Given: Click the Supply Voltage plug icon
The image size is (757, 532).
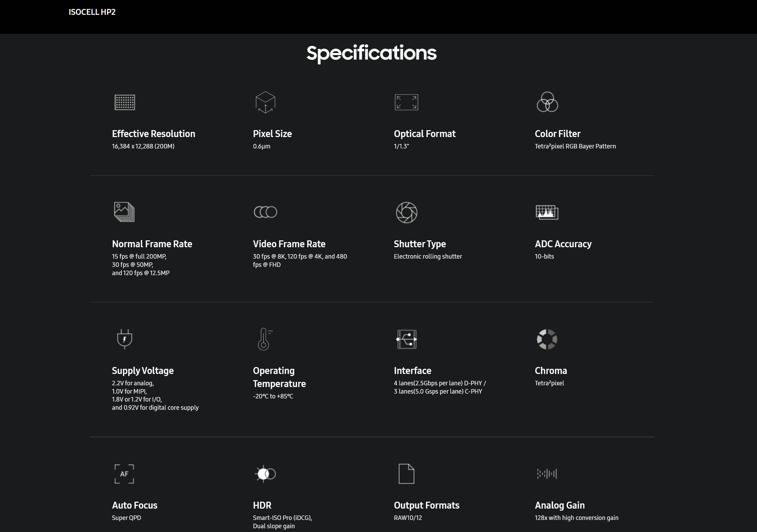Looking at the screenshot, I should [125, 339].
